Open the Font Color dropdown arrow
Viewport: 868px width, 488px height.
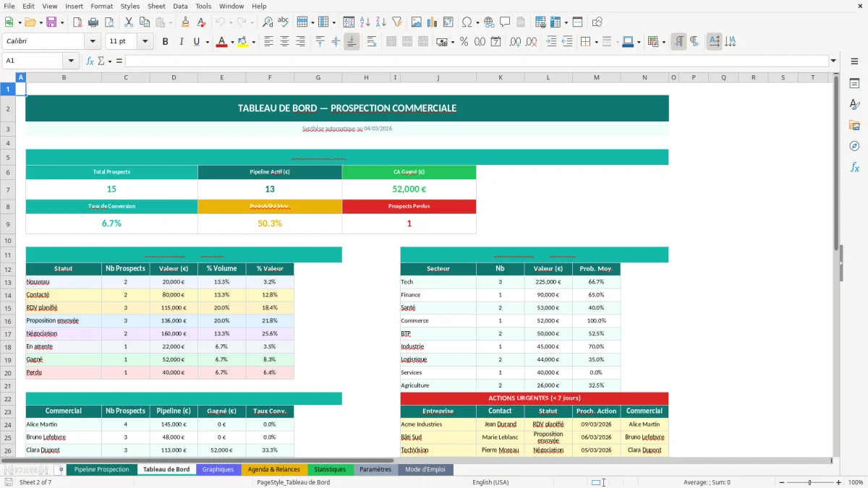coord(231,42)
